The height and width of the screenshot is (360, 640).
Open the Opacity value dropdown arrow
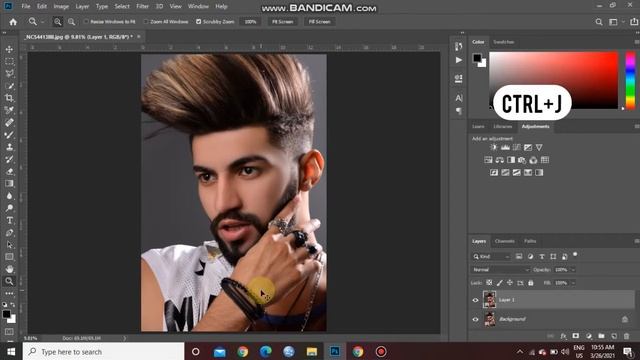pos(573,270)
